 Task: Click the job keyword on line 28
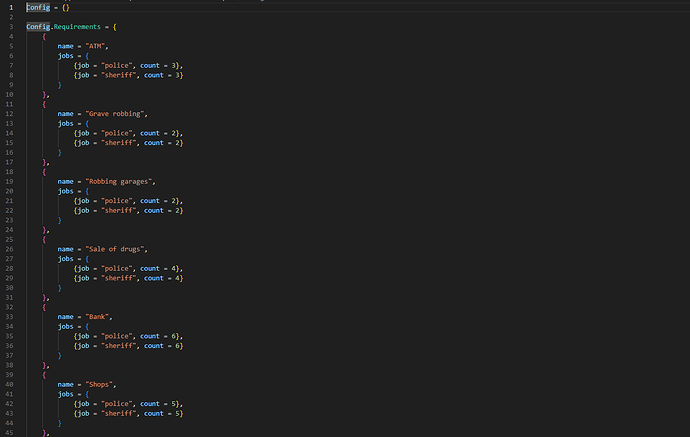coord(83,268)
